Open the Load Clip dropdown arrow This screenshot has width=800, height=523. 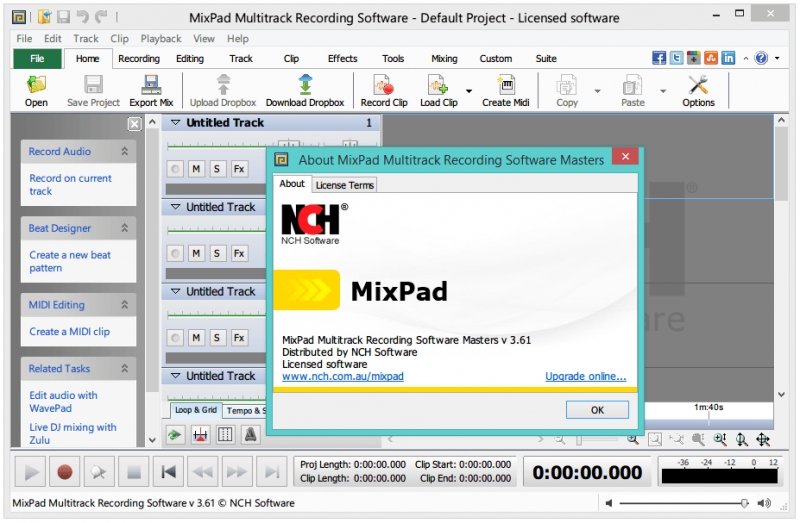coord(468,91)
